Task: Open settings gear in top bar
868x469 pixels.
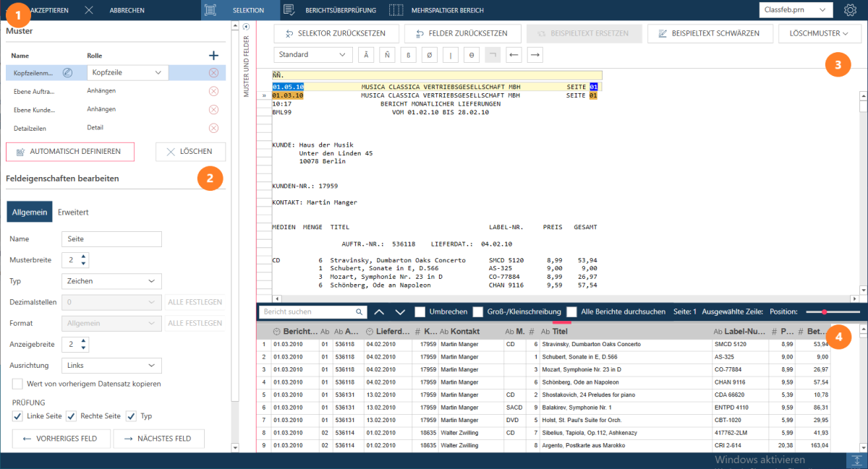Action: [851, 10]
